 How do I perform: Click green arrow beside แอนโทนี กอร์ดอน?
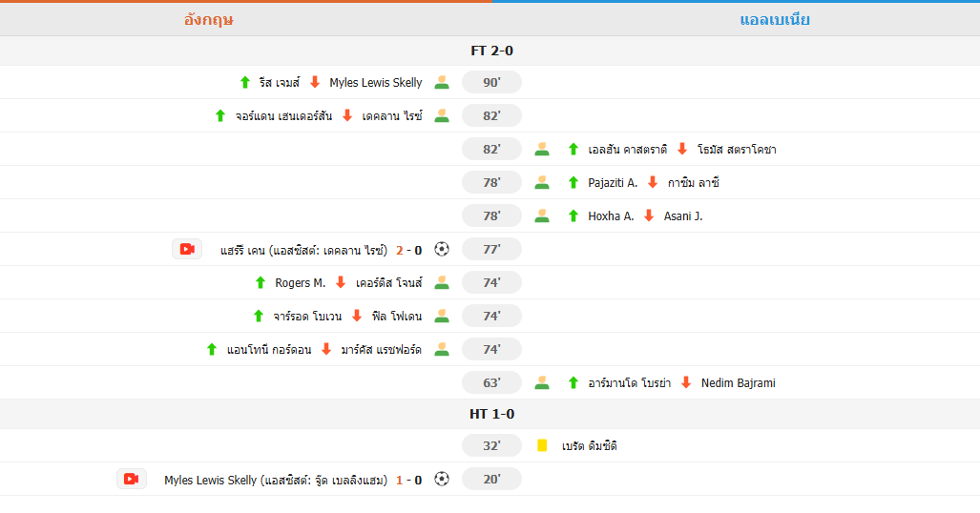212,349
